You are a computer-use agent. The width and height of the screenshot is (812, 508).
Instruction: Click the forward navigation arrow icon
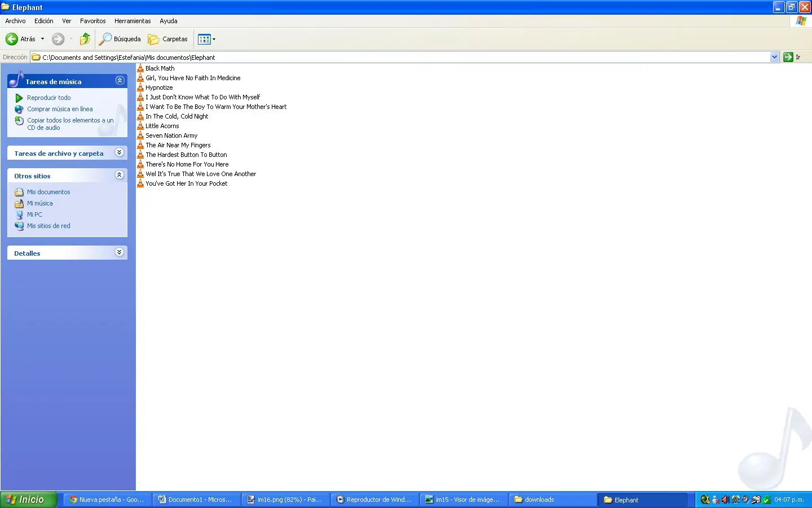coord(58,39)
